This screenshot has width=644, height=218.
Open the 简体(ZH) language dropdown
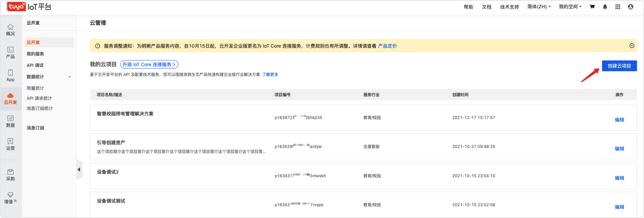coord(539,7)
